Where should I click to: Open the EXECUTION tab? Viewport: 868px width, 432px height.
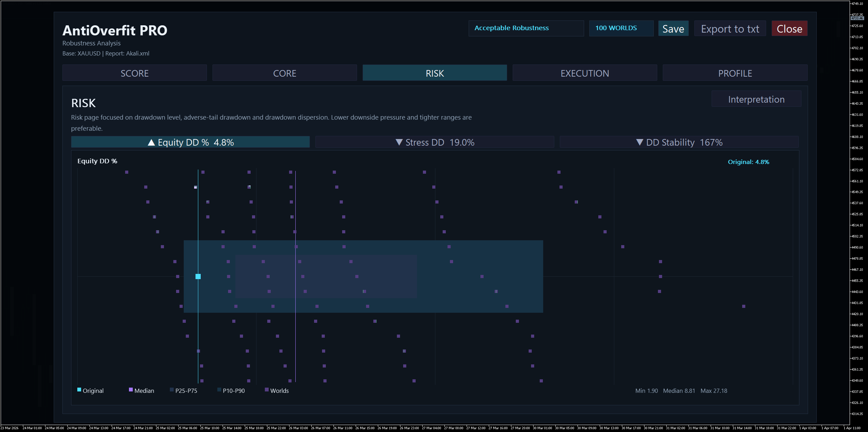[x=584, y=73]
